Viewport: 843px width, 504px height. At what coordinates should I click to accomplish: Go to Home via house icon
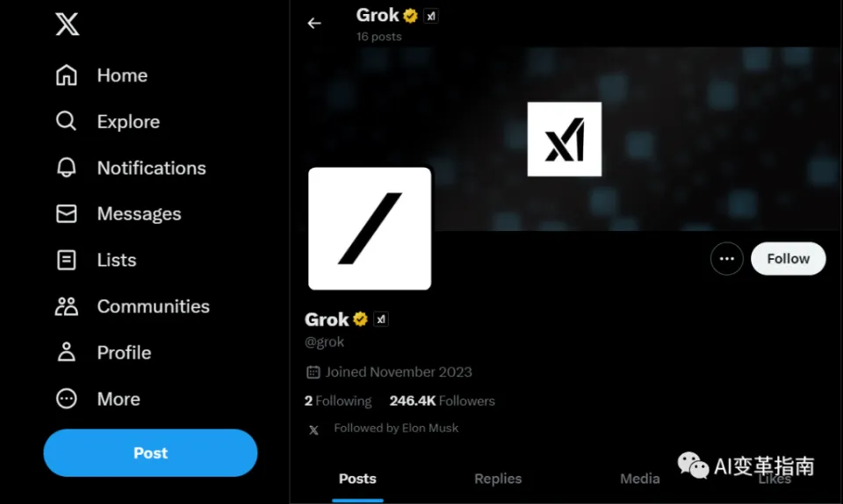pos(67,76)
